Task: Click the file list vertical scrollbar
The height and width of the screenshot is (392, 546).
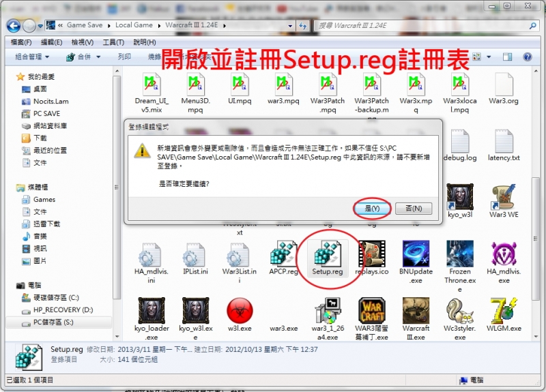Action: [x=536, y=238]
